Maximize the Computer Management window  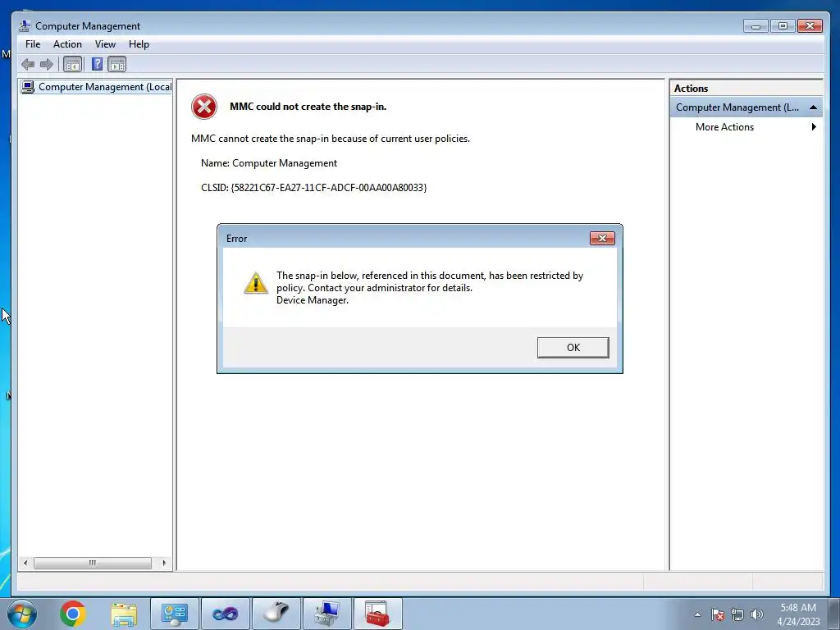click(x=783, y=25)
